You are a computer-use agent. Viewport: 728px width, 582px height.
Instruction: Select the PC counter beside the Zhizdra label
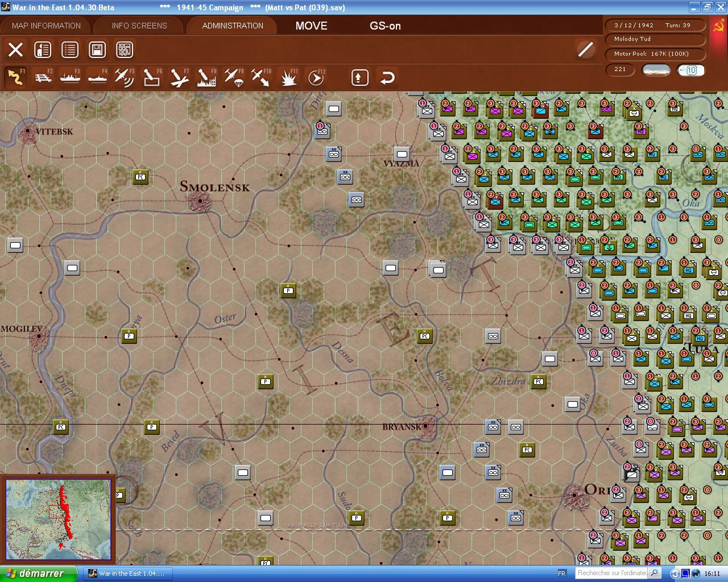click(539, 381)
